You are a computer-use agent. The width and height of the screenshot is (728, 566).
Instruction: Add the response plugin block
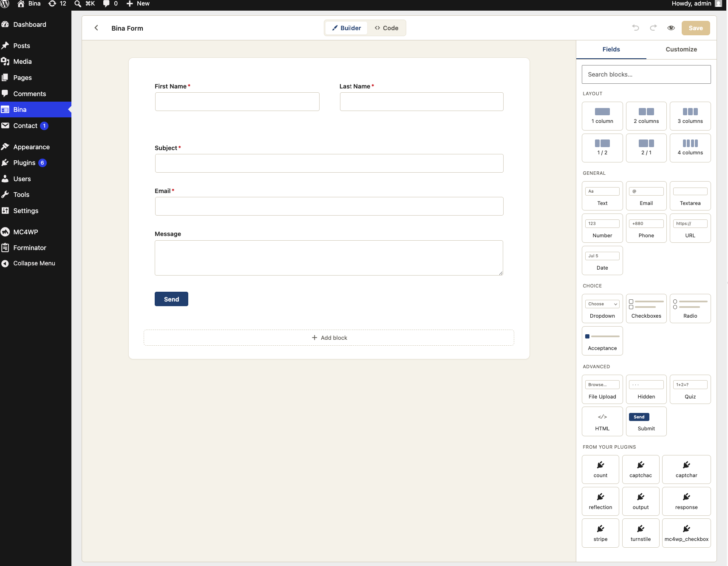686,501
